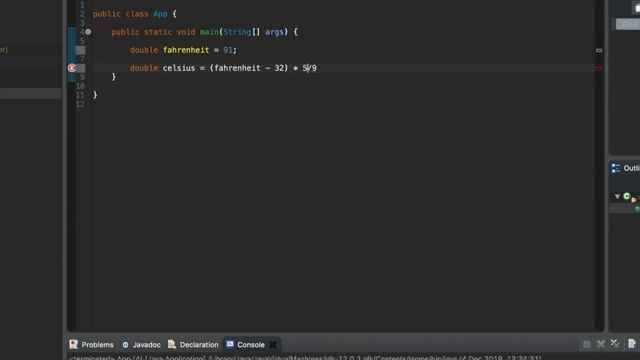640x360 pixels.
Task: Click the word fahrenheit on line 6
Action: point(186,50)
